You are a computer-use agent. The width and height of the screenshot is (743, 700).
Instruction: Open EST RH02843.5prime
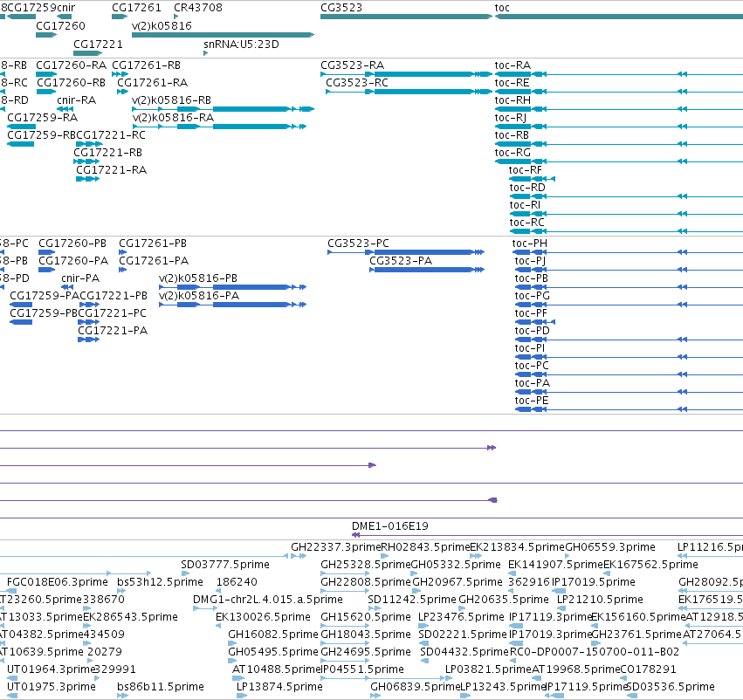tap(385, 556)
